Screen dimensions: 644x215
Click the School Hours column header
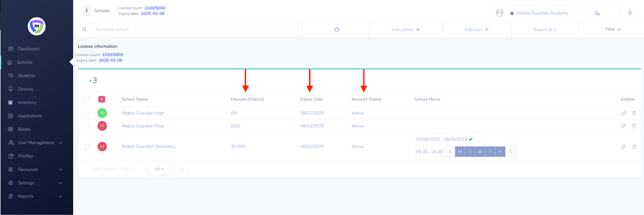pyautogui.click(x=427, y=99)
